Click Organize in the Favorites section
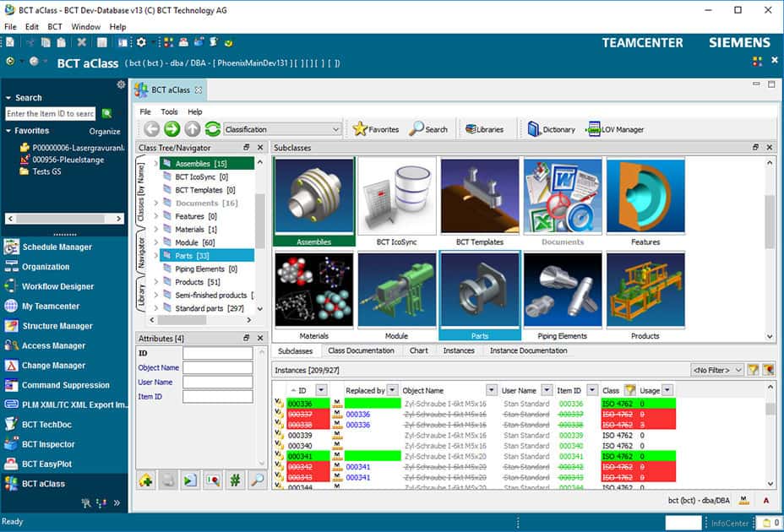Image resolution: width=784 pixels, height=532 pixels. [x=105, y=132]
